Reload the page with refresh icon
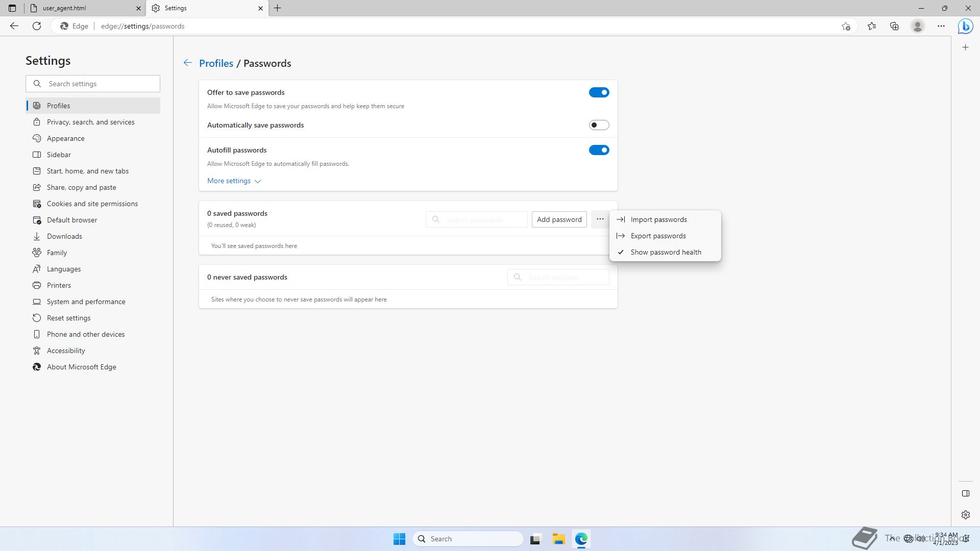This screenshot has height=551, width=980. pyautogui.click(x=37, y=26)
